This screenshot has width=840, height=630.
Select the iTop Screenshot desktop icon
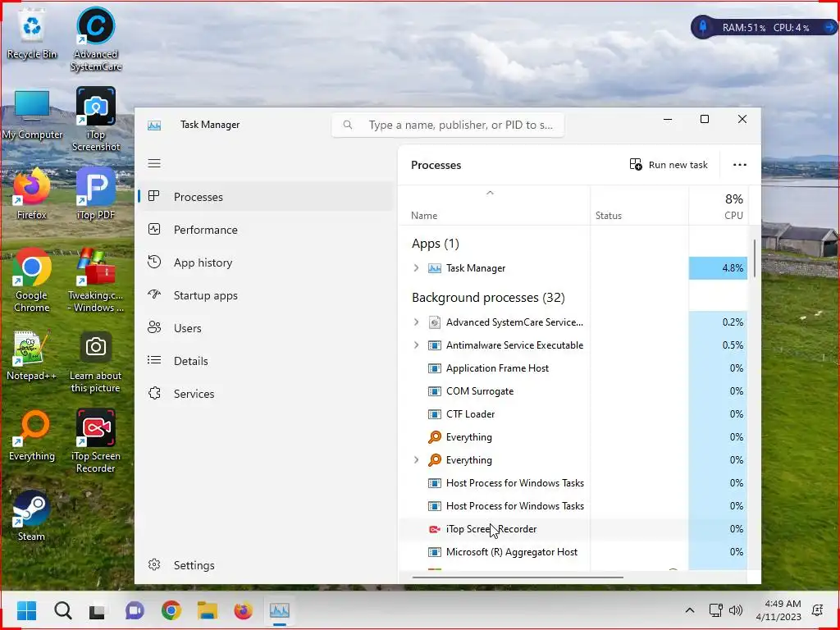point(96,120)
